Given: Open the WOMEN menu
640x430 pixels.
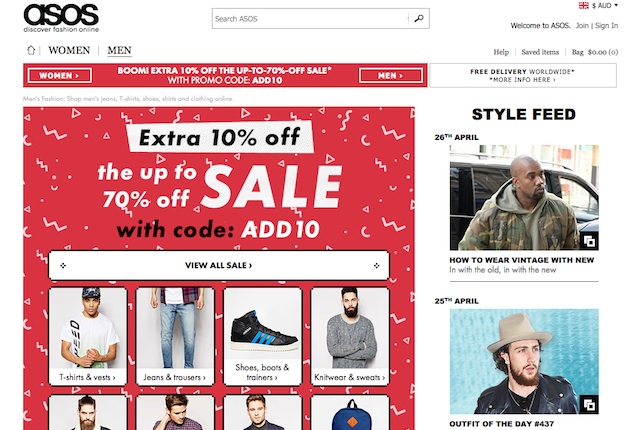Looking at the screenshot, I should 69,50.
